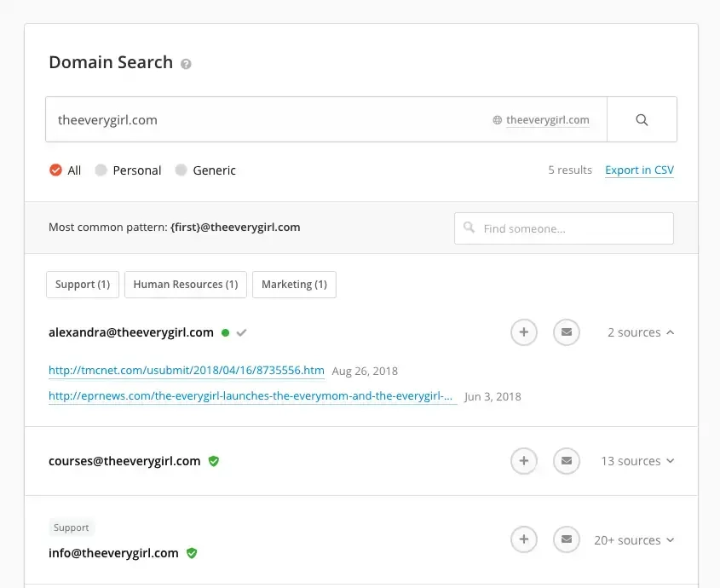
Task: Select the All filter radio button
Action: click(56, 170)
